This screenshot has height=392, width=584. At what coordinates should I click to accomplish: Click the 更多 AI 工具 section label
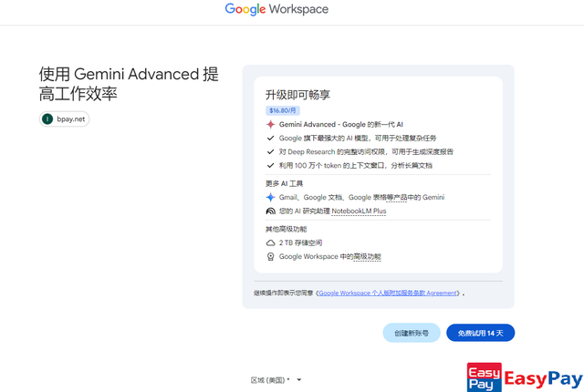coord(284,184)
